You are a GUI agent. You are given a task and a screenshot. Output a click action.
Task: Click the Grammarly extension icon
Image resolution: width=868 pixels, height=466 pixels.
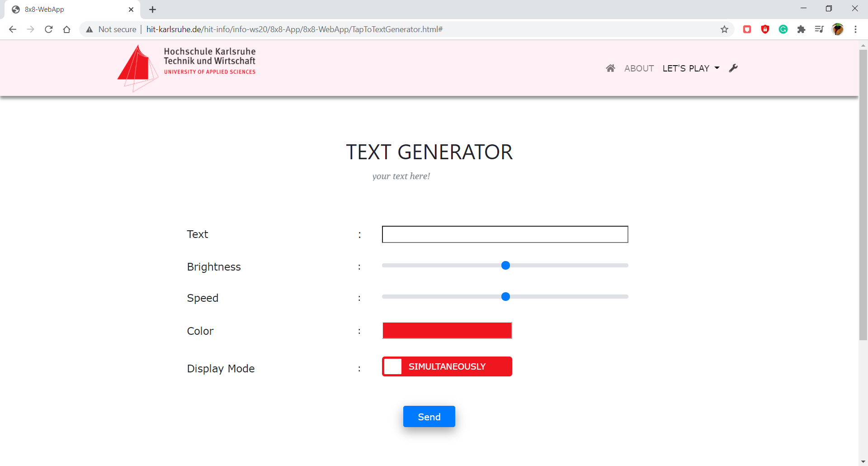pyautogui.click(x=783, y=29)
